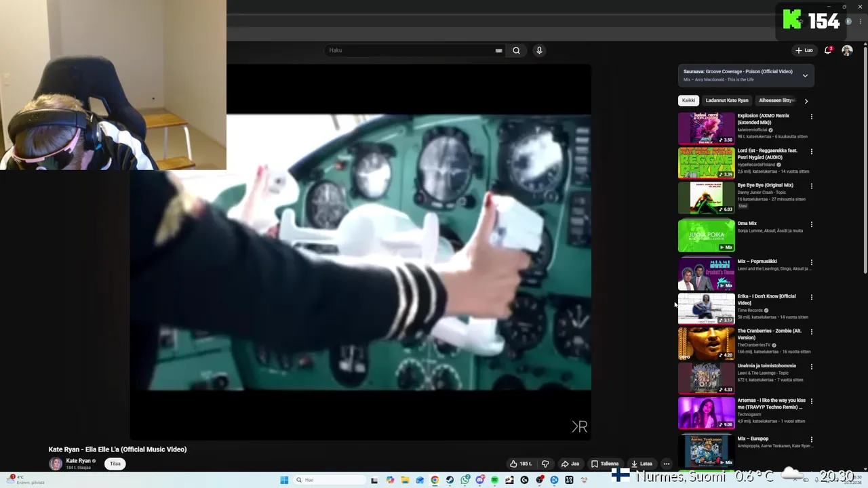Open options menu for Mix – Popmusiikki

point(811,262)
